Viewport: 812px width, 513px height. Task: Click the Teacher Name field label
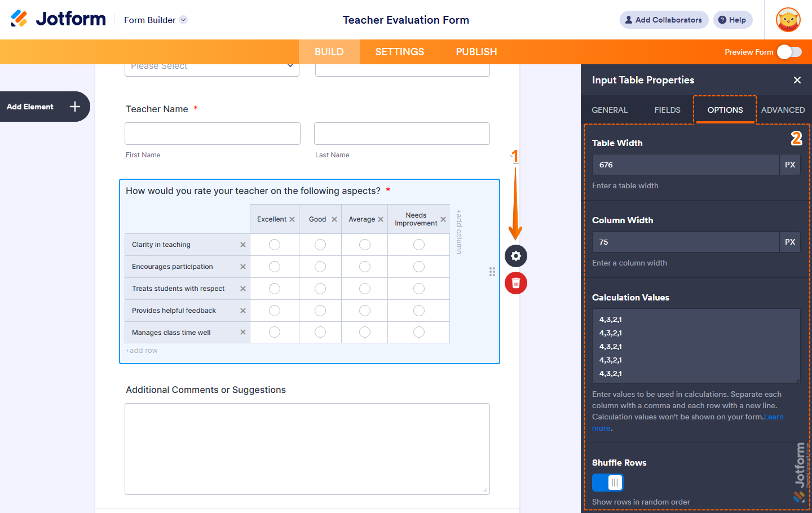click(x=157, y=109)
